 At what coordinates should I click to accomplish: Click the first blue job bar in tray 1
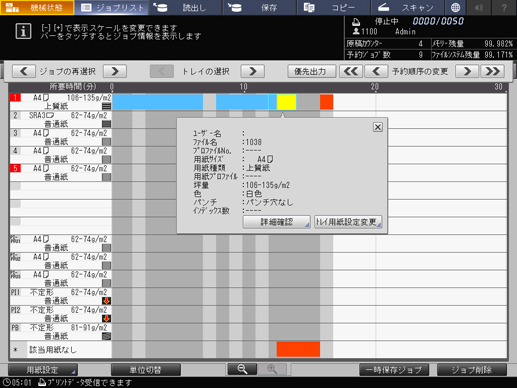[x=157, y=102]
